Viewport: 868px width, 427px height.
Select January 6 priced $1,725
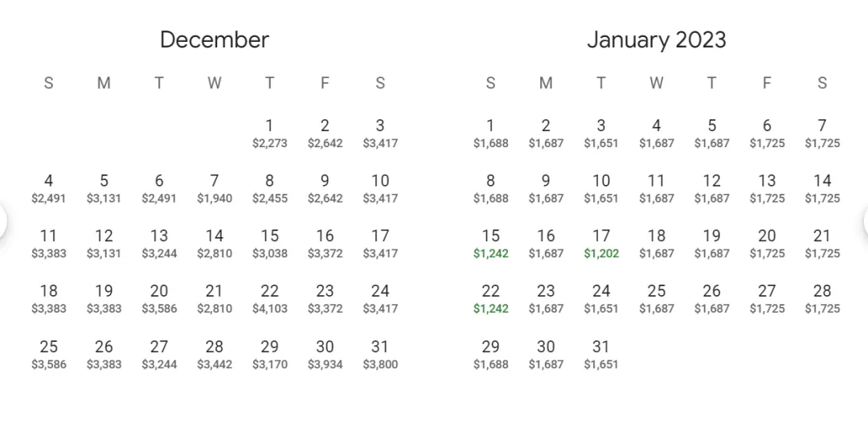click(x=767, y=133)
